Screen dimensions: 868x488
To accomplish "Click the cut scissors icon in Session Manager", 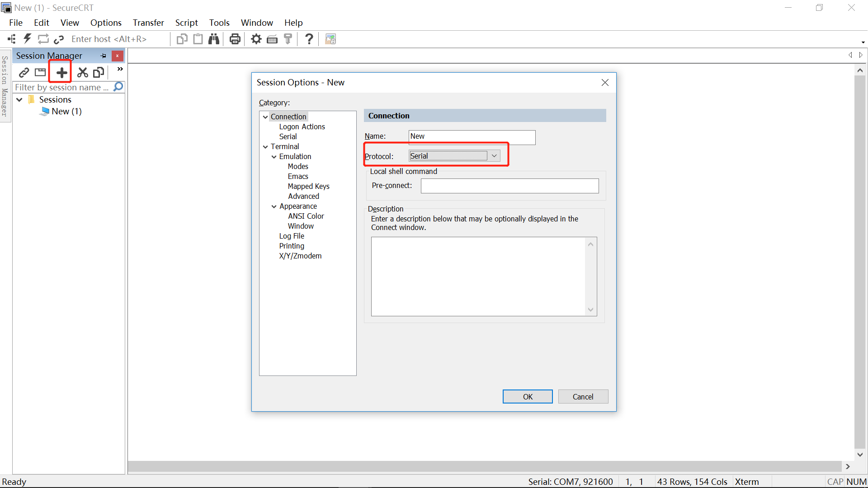I will (x=82, y=72).
